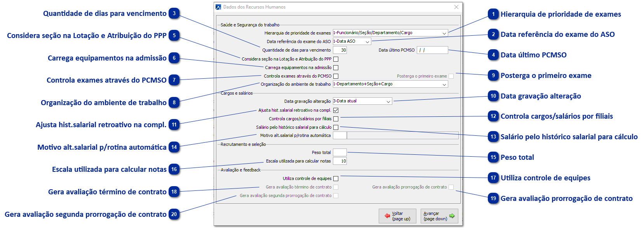Click numbered callout badge 1
The height and width of the screenshot is (230, 644).
coord(493,14)
